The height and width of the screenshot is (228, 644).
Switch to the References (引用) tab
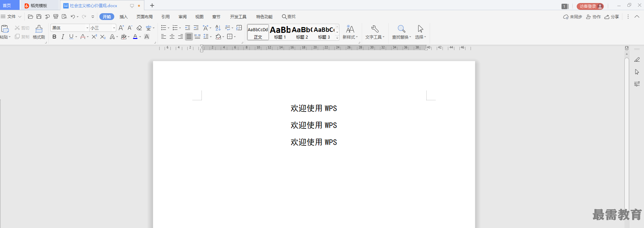[x=165, y=17]
